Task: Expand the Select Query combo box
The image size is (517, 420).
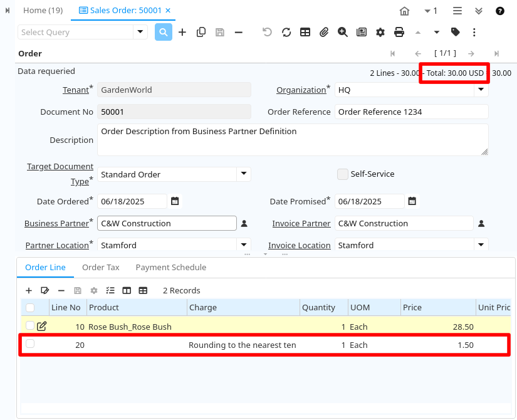Action: [140, 32]
